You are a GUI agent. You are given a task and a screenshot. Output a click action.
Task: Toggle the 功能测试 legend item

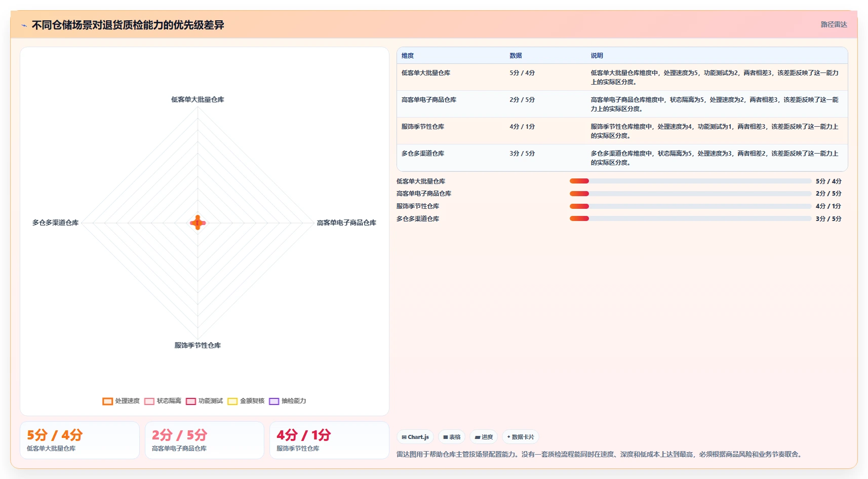coord(204,401)
